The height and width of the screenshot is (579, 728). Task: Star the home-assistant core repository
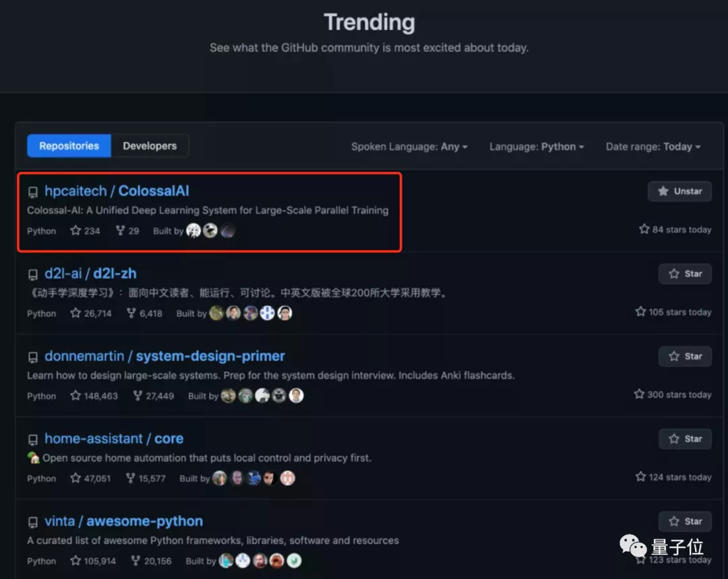pyautogui.click(x=685, y=439)
